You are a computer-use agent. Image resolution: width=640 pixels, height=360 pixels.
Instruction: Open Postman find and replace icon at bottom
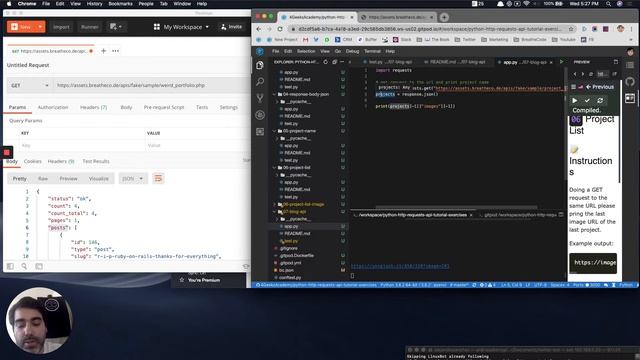coord(24,266)
